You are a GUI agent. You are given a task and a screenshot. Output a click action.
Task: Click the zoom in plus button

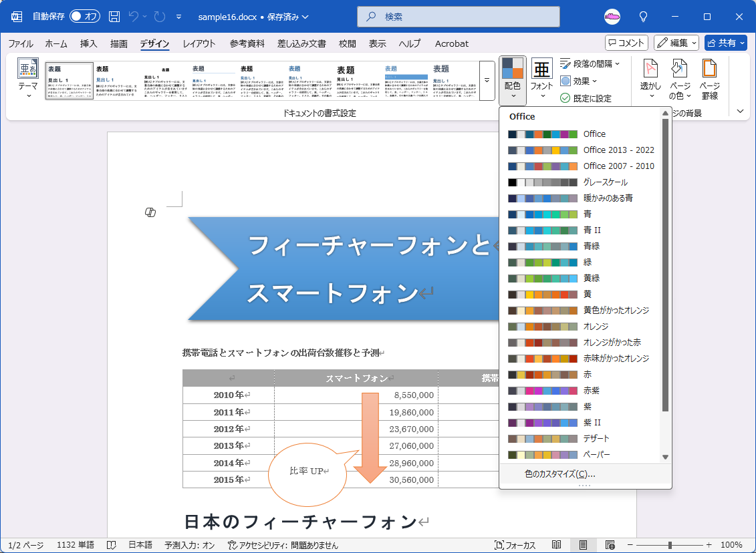pyautogui.click(x=709, y=545)
